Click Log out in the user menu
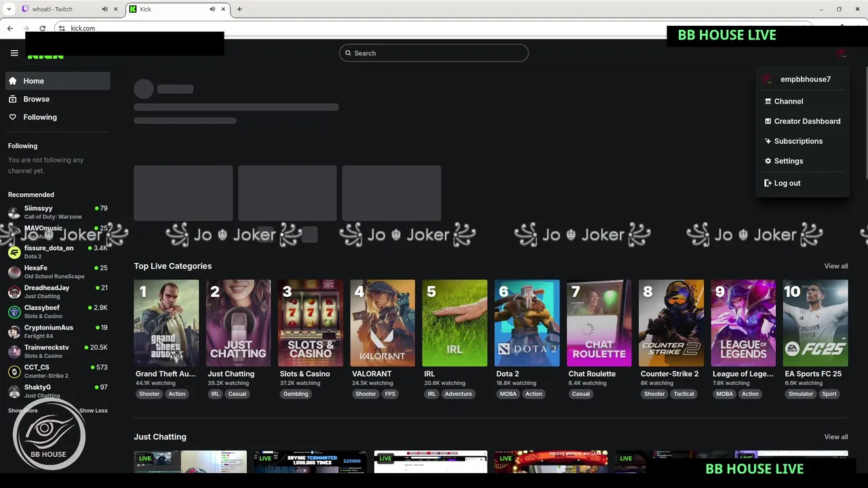Screen dimensions: 868x488 [x=802, y=183]
